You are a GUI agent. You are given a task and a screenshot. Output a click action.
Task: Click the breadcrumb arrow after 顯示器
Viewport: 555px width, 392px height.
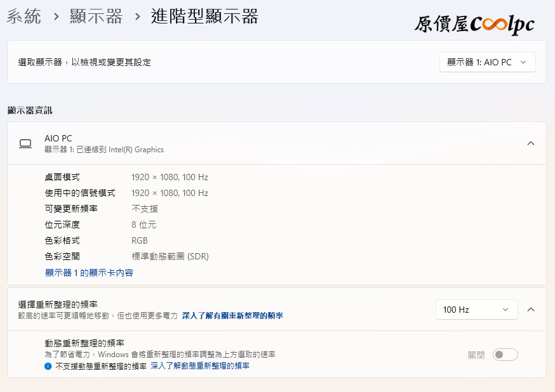tap(137, 16)
